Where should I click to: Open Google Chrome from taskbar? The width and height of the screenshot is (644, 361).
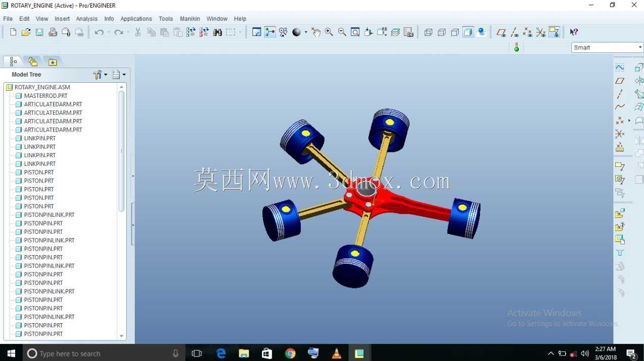tap(290, 353)
